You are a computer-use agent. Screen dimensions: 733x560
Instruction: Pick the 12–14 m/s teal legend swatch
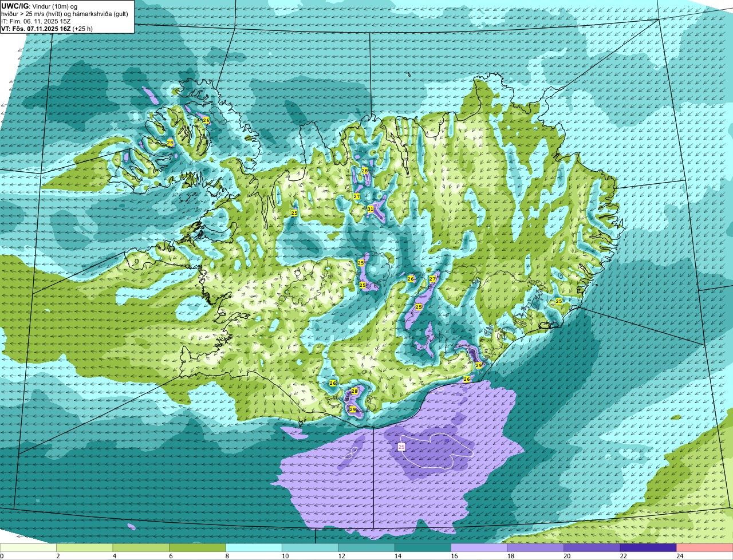[x=366, y=547]
